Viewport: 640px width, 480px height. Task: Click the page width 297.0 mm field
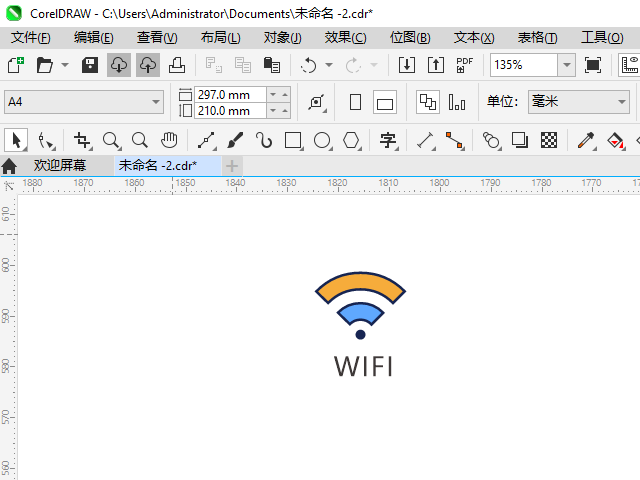coord(230,95)
